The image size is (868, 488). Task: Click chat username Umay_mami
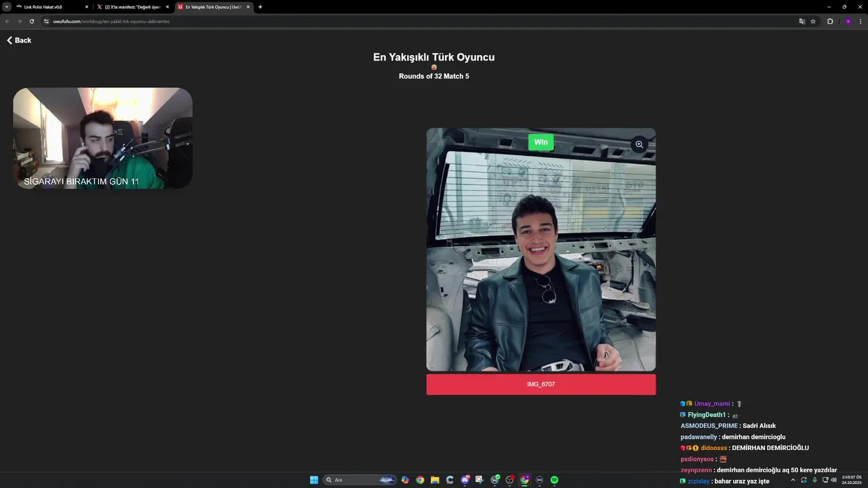(x=712, y=404)
